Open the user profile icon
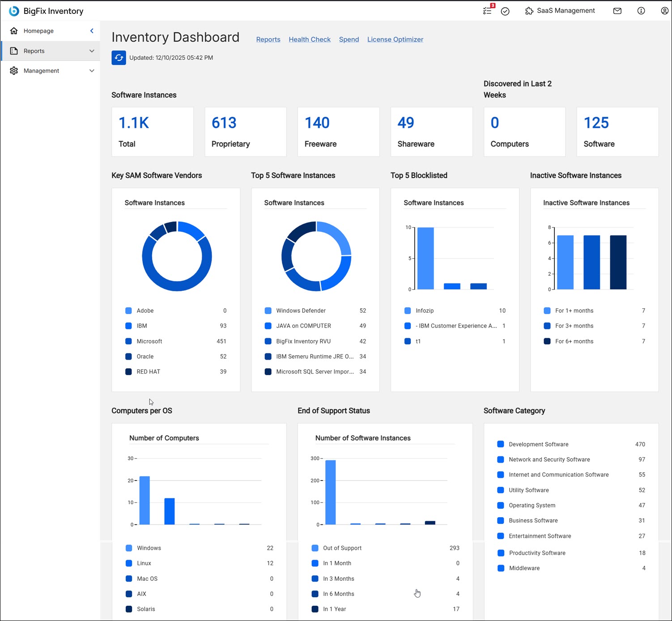 coord(664,11)
